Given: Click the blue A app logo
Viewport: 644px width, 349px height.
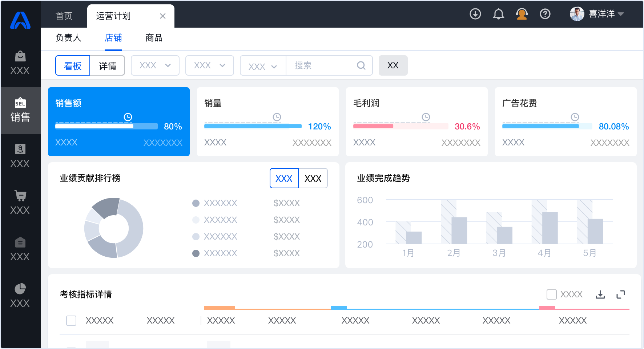Looking at the screenshot, I should click(x=20, y=20).
